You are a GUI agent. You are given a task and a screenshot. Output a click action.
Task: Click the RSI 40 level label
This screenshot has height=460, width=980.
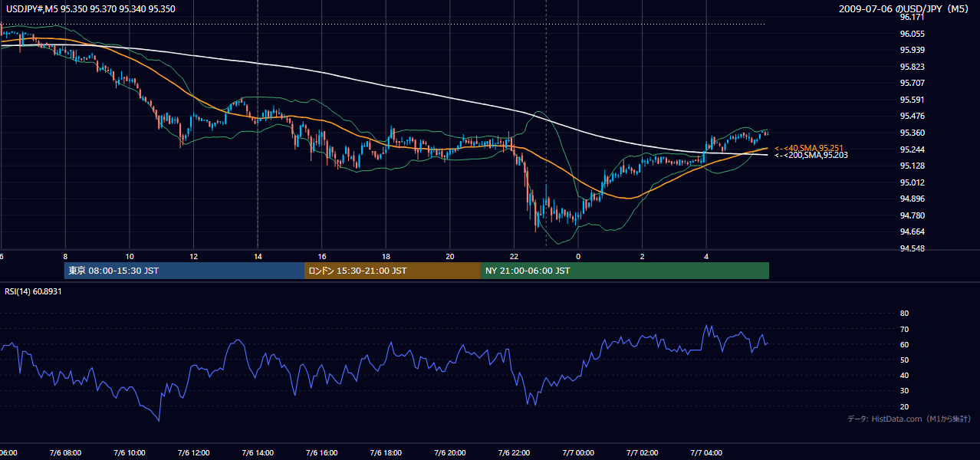(x=904, y=375)
